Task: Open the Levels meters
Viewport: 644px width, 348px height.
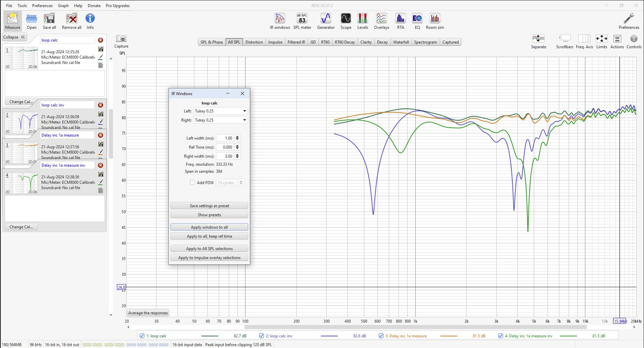Action: 363,21
